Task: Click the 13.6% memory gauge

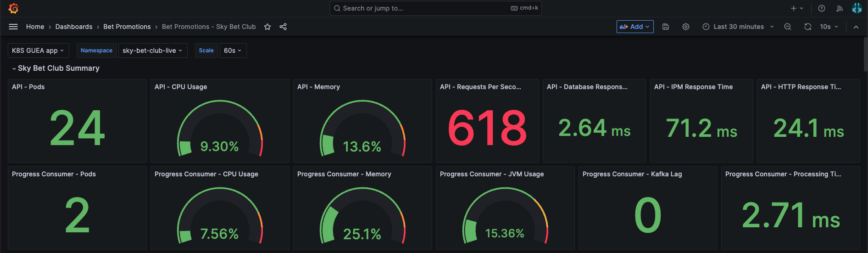Action: 362,129
